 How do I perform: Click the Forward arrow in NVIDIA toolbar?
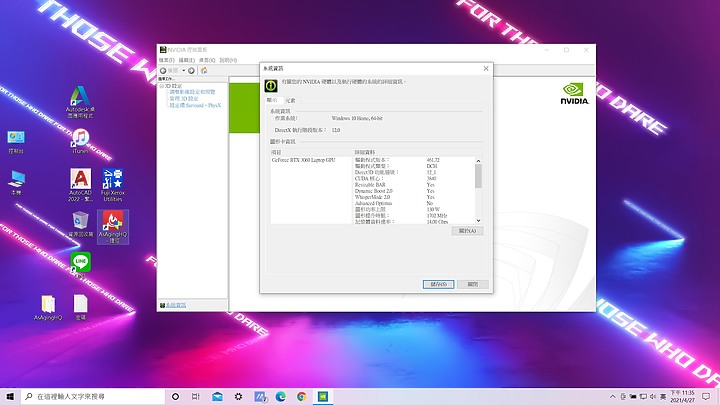(191, 71)
